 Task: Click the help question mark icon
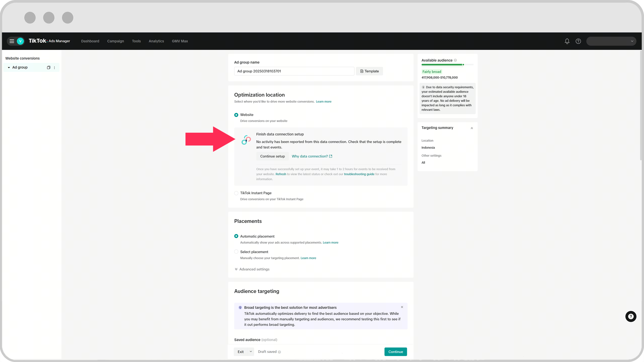578,41
